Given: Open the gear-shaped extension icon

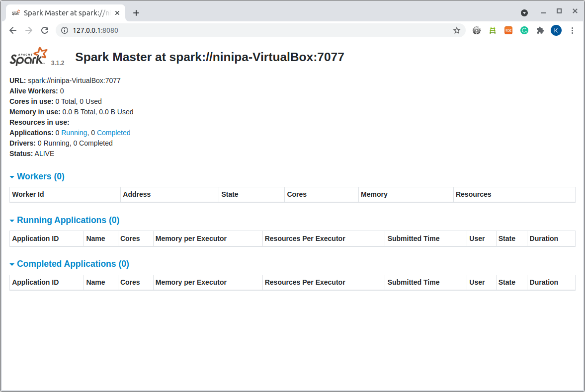Looking at the screenshot, I should point(477,31).
